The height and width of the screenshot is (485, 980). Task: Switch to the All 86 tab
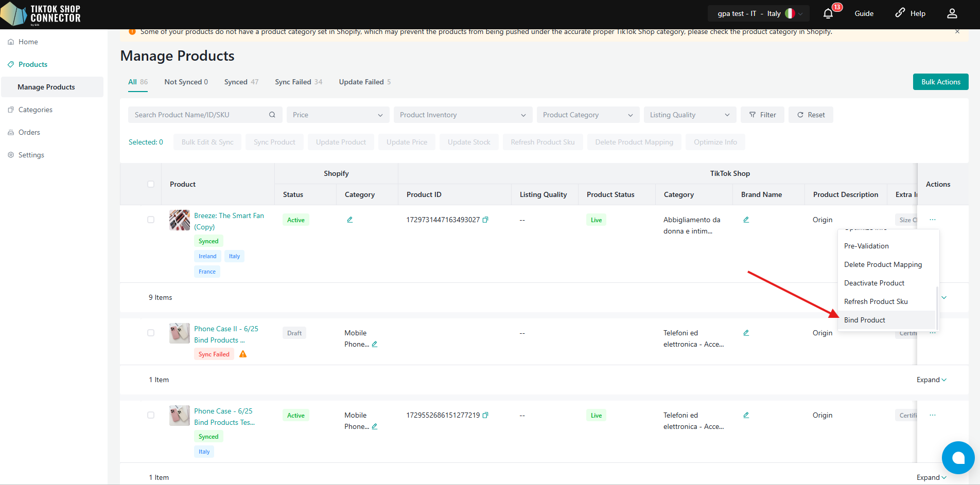point(138,82)
